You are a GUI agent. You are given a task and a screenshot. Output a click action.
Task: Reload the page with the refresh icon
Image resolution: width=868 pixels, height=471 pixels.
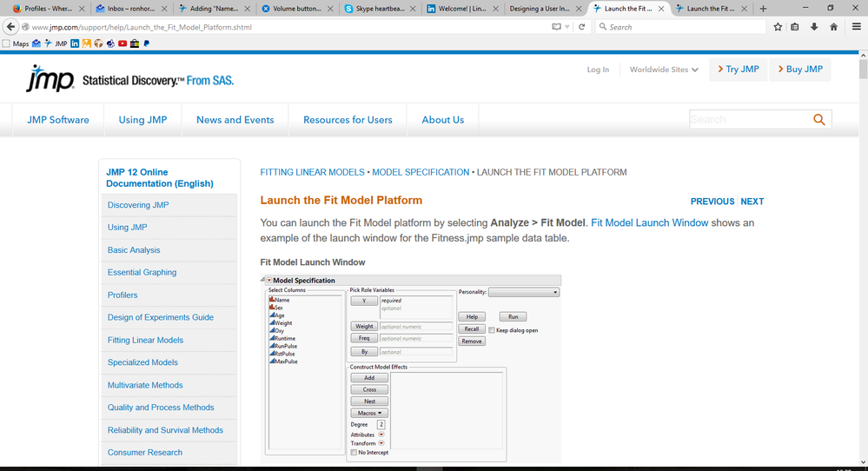click(581, 27)
